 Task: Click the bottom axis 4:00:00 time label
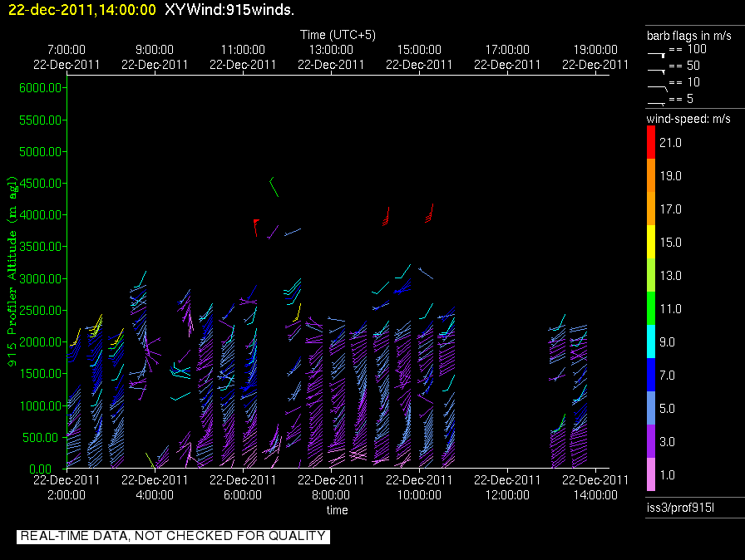coord(155,495)
